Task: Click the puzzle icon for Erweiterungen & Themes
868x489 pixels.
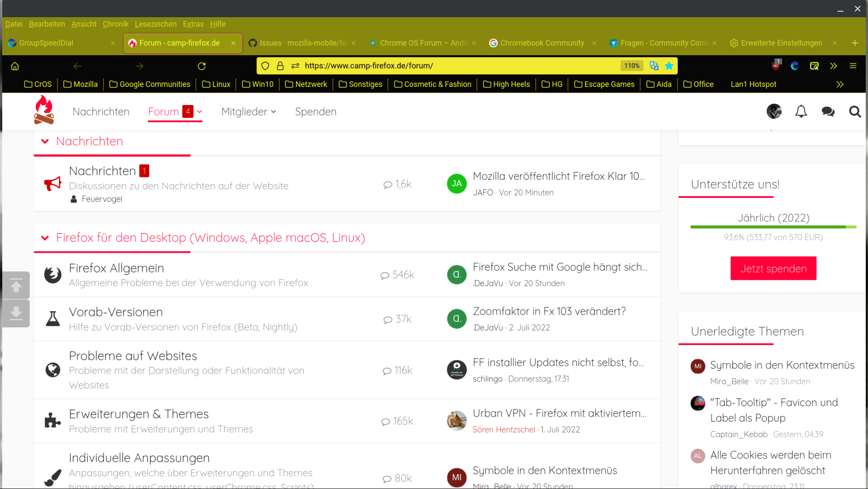Action: coord(53,421)
